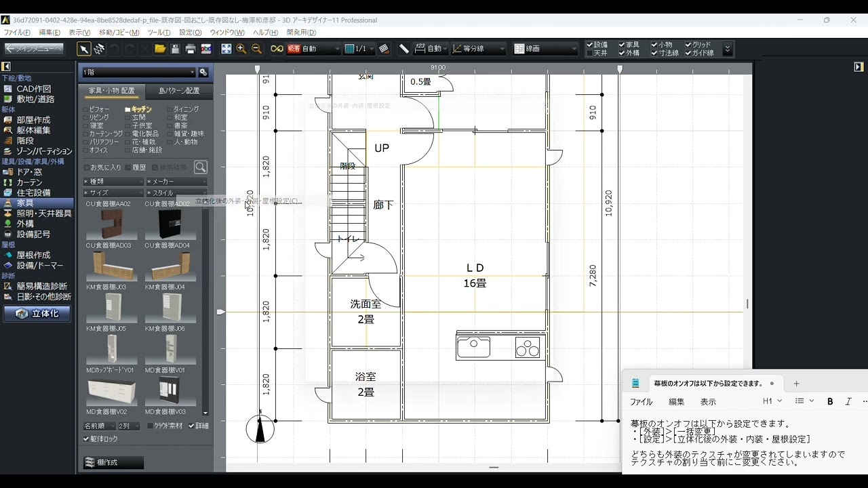Select the ruler measure tool

tap(404, 49)
